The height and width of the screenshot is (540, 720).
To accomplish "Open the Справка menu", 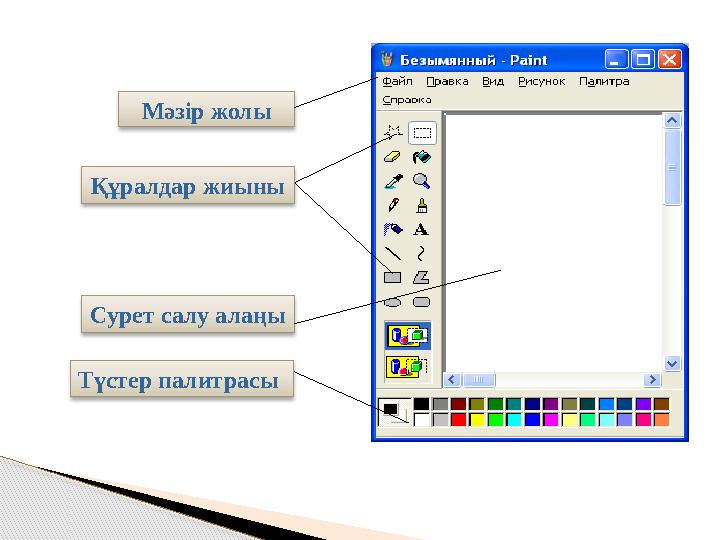I will coord(407,100).
